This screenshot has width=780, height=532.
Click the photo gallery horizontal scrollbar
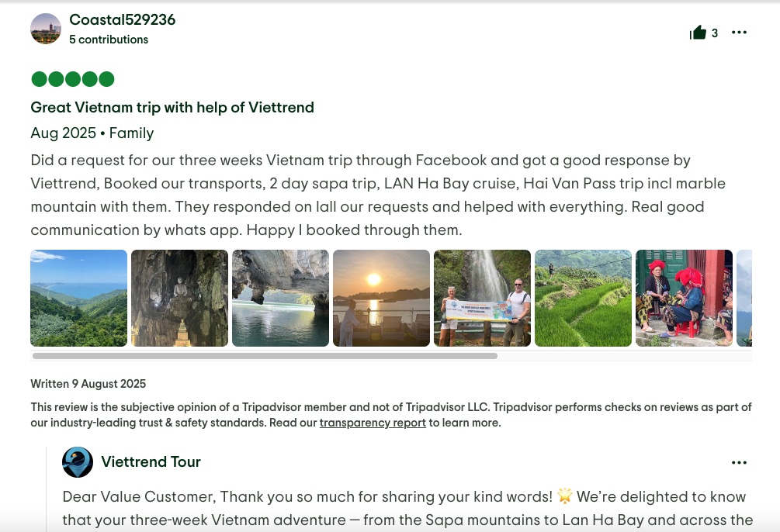[x=264, y=357]
